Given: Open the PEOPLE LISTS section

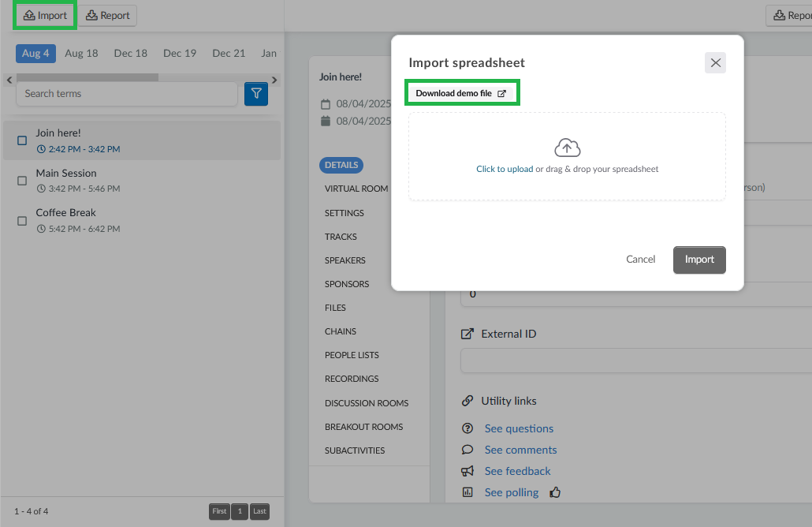Looking at the screenshot, I should coord(352,356).
